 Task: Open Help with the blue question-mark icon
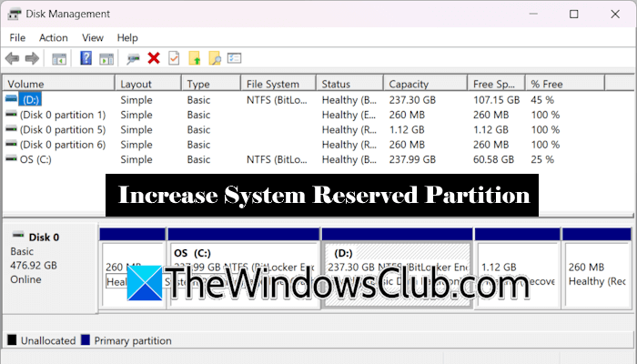point(86,58)
